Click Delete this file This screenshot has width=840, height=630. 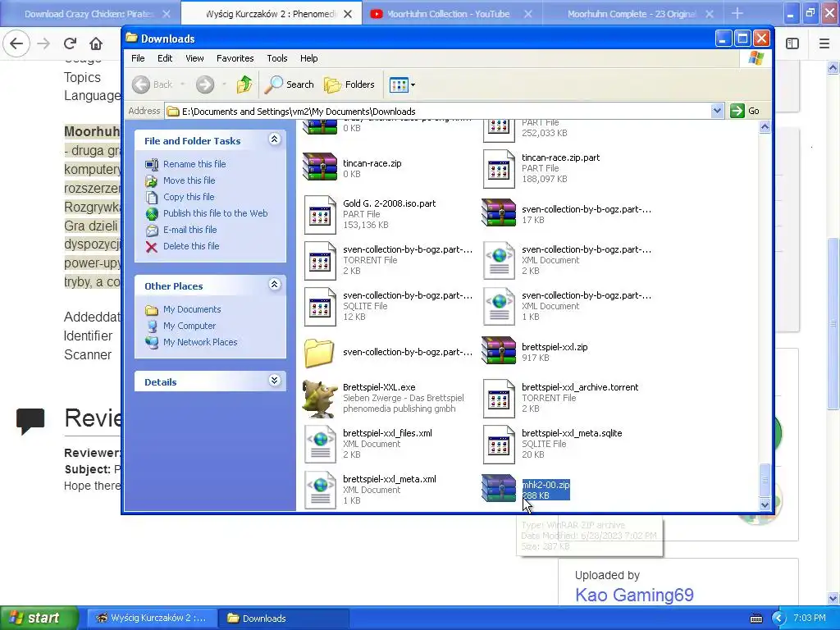[190, 246]
